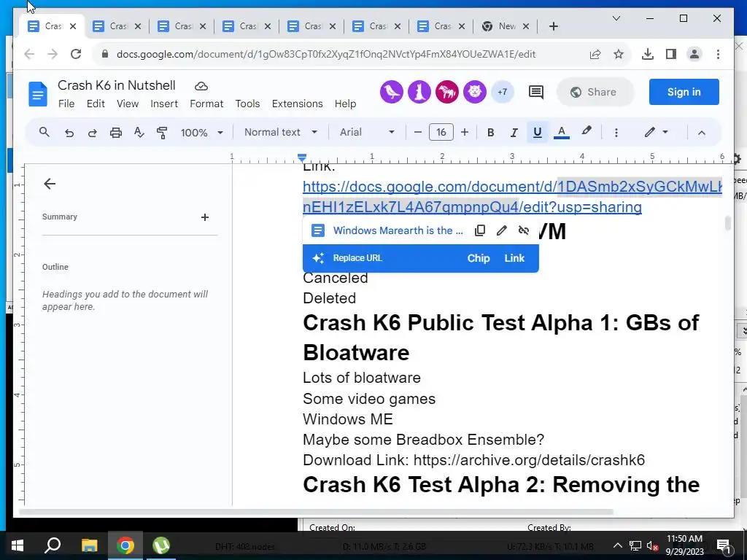This screenshot has height=560, width=747.
Task: Open the Edit menu
Action: point(96,104)
